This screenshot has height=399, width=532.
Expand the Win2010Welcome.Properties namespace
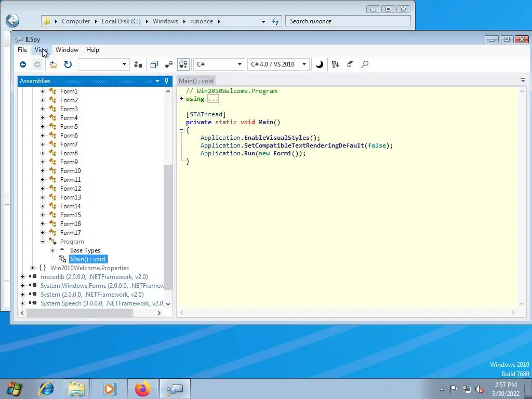click(x=33, y=268)
